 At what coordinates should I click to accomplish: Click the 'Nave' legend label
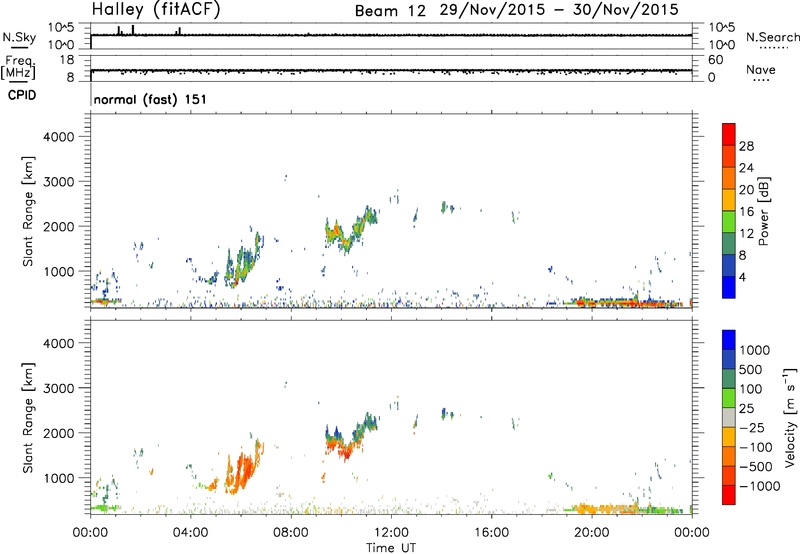[x=761, y=70]
